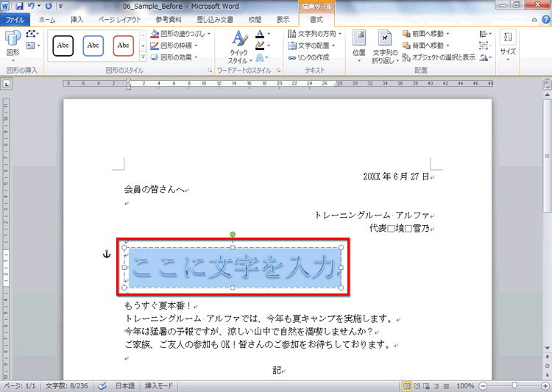Open the Rotate objects icon menu
552x392 pixels.
tap(486, 57)
